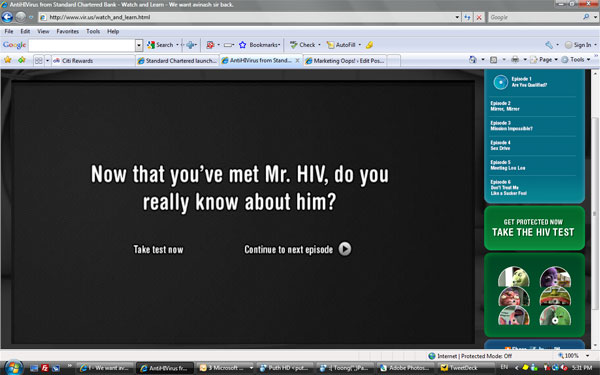
Task: Open the address bar history dropdown
Action: (457, 17)
